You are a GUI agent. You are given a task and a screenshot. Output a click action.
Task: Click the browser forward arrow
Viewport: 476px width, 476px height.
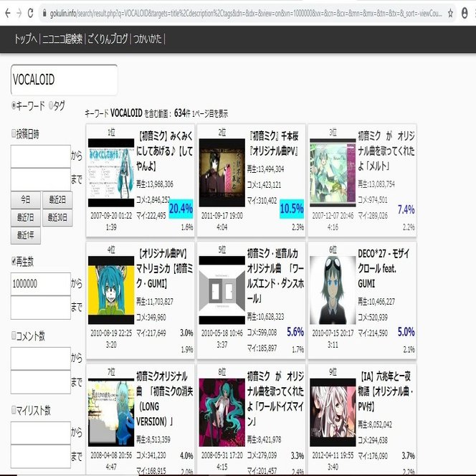(x=19, y=13)
